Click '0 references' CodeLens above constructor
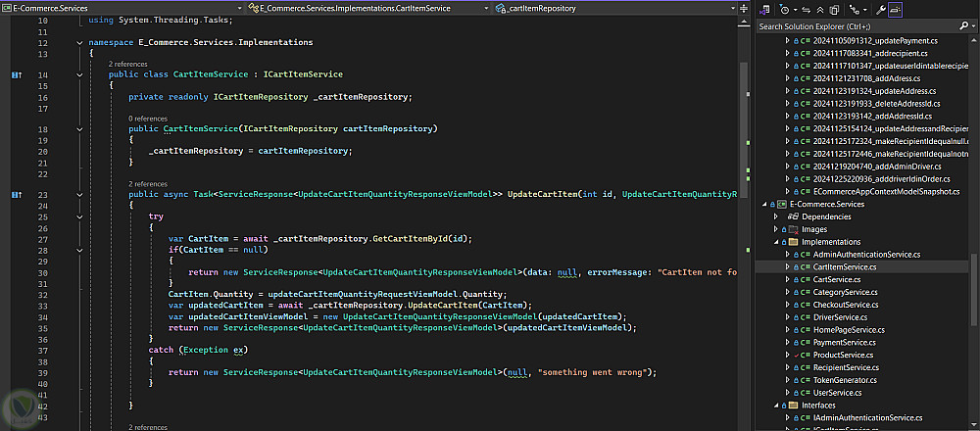 click(x=148, y=119)
